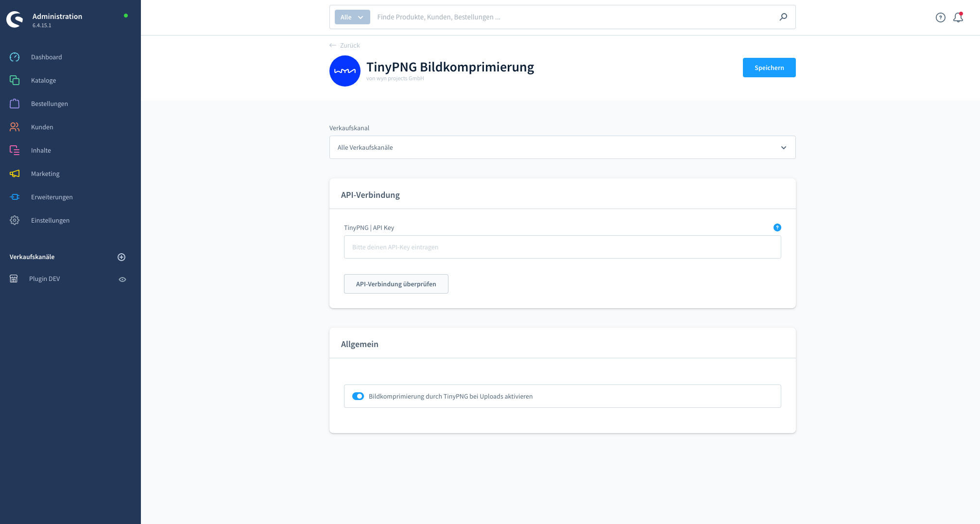Open the help question mark icon
This screenshot has height=524, width=980.
[941, 17]
